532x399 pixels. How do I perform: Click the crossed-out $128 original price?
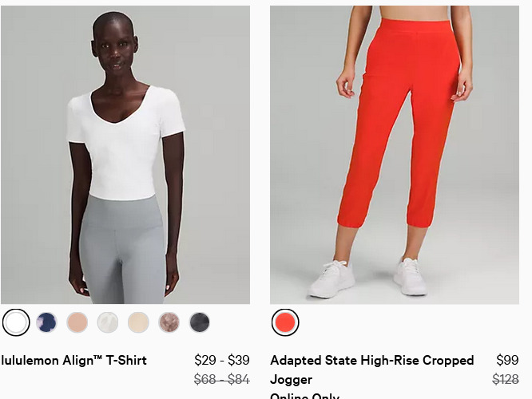(x=506, y=379)
